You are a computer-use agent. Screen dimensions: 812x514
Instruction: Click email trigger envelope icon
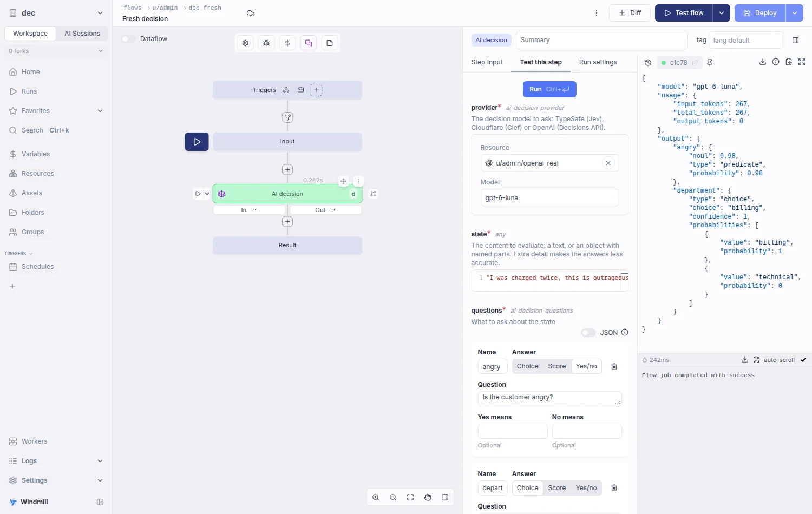coord(300,90)
